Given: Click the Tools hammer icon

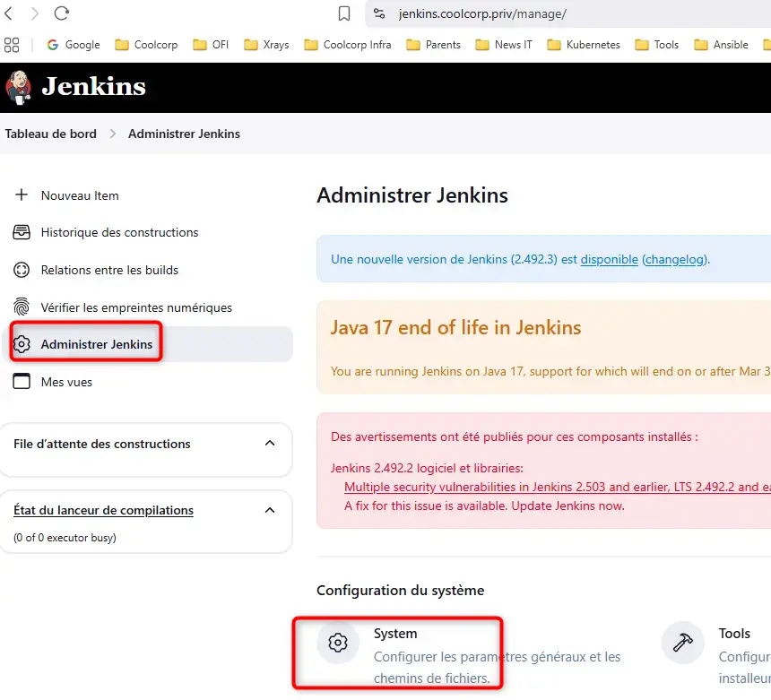Looking at the screenshot, I should pos(683,643).
